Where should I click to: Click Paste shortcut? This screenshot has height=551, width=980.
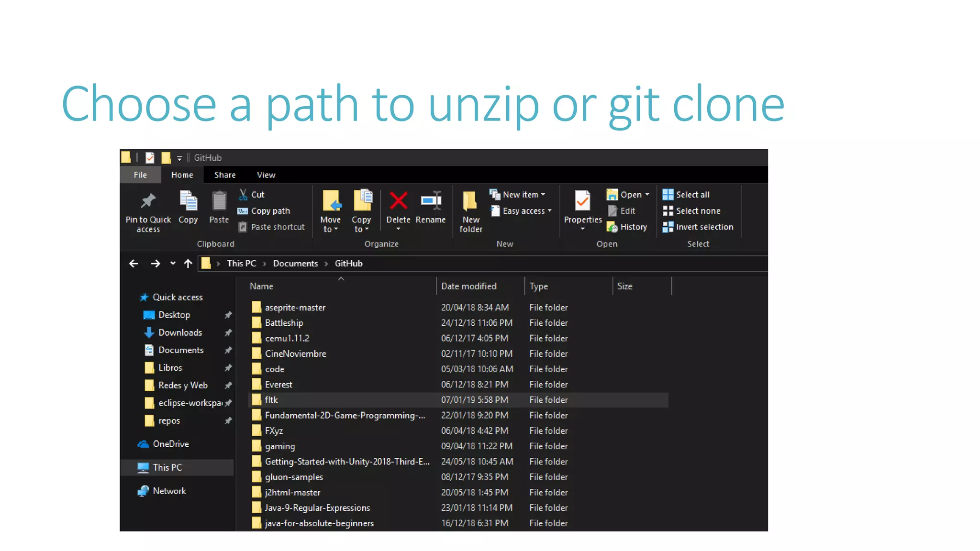click(271, 227)
